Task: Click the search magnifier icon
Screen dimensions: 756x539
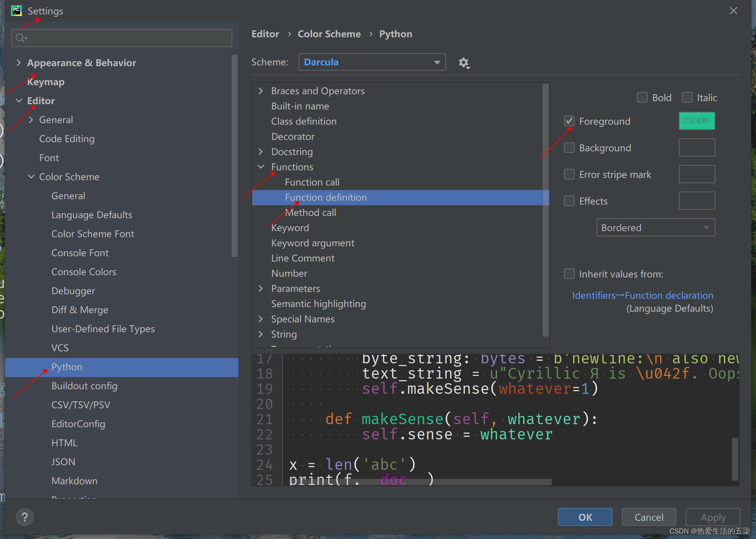Action: [21, 38]
